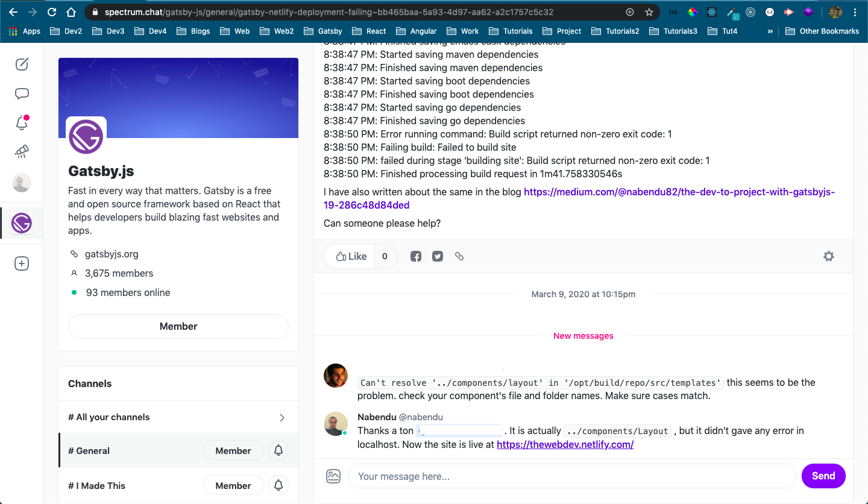Viewport: 868px width, 504px height.
Task: Open your profile avatar in sidebar
Action: point(22,183)
